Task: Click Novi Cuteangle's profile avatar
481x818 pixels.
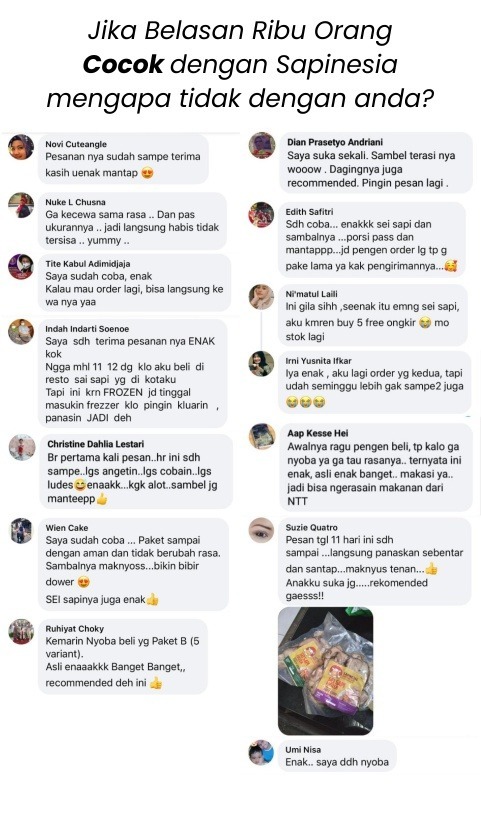Action: click(21, 147)
